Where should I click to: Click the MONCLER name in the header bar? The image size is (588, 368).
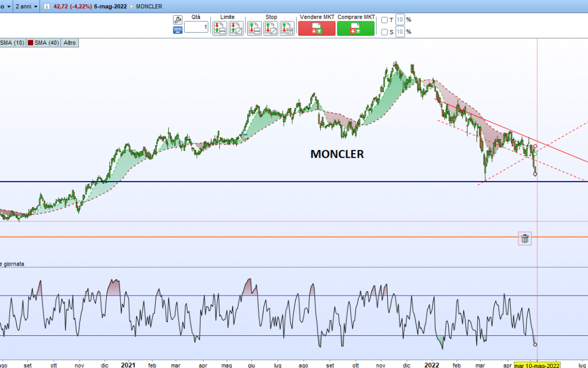pyautogui.click(x=149, y=7)
